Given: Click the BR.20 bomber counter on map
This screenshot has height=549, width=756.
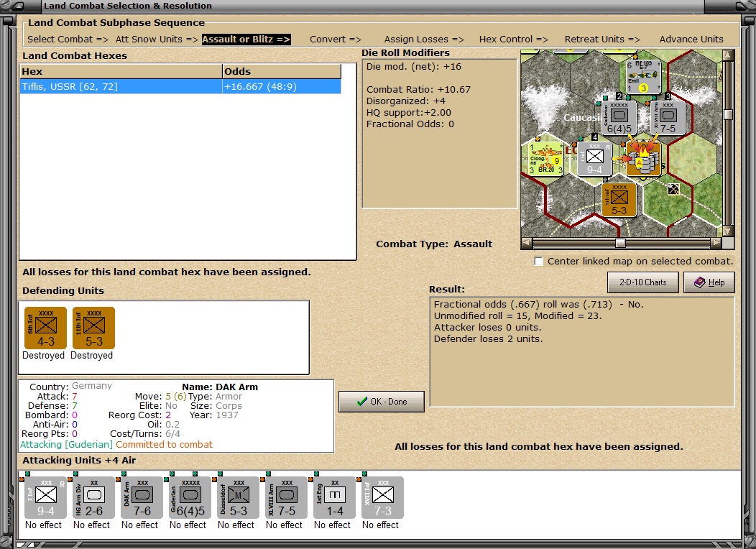Looking at the screenshot, I should 545,159.
